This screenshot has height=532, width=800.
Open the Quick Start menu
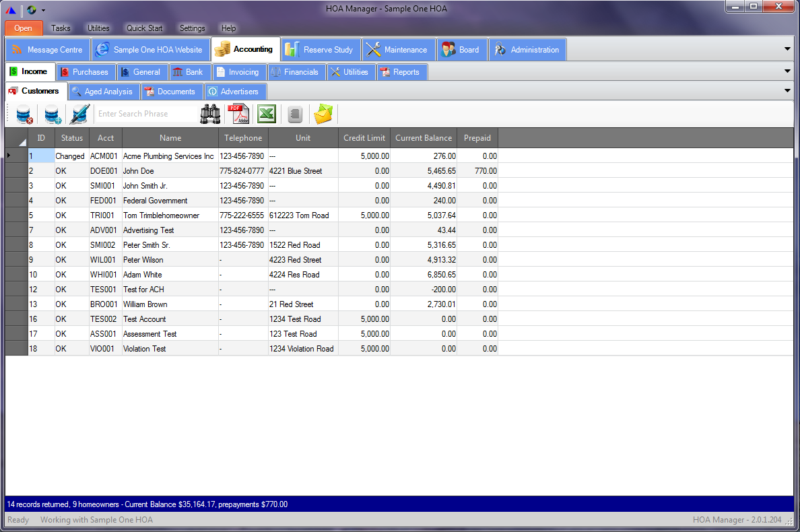144,28
